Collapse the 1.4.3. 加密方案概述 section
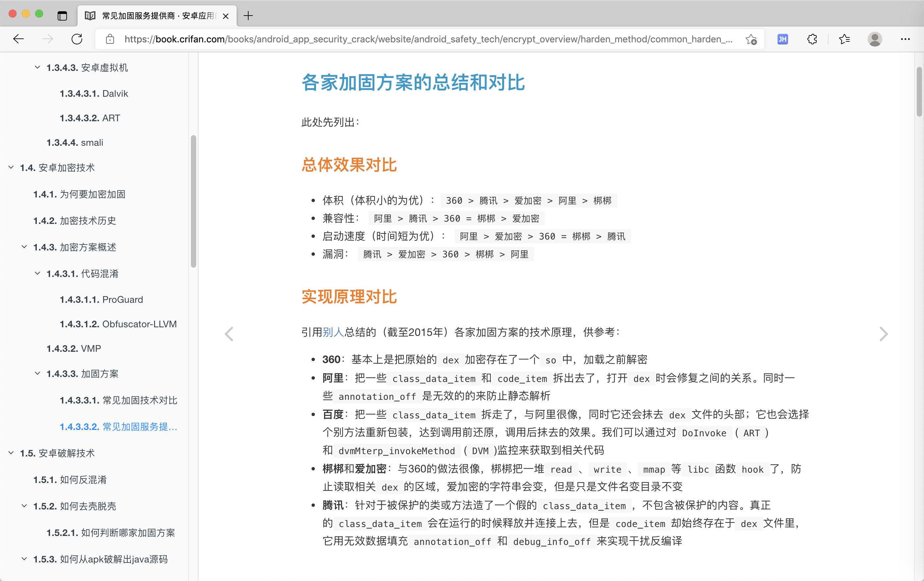Viewport: 924px width, 581px height. [24, 247]
